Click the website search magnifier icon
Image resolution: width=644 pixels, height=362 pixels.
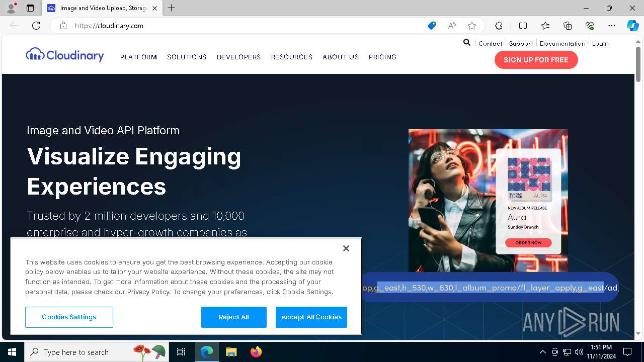[x=467, y=43]
